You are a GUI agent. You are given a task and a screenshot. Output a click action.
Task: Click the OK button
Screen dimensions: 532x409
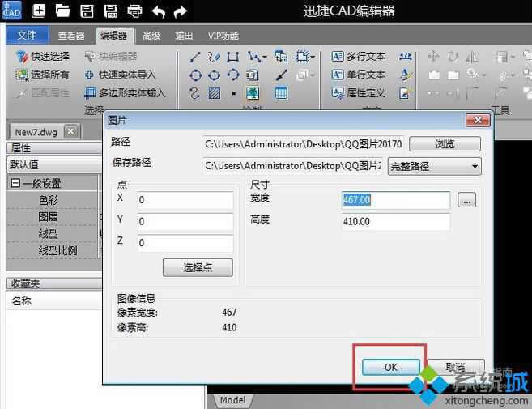(x=391, y=367)
